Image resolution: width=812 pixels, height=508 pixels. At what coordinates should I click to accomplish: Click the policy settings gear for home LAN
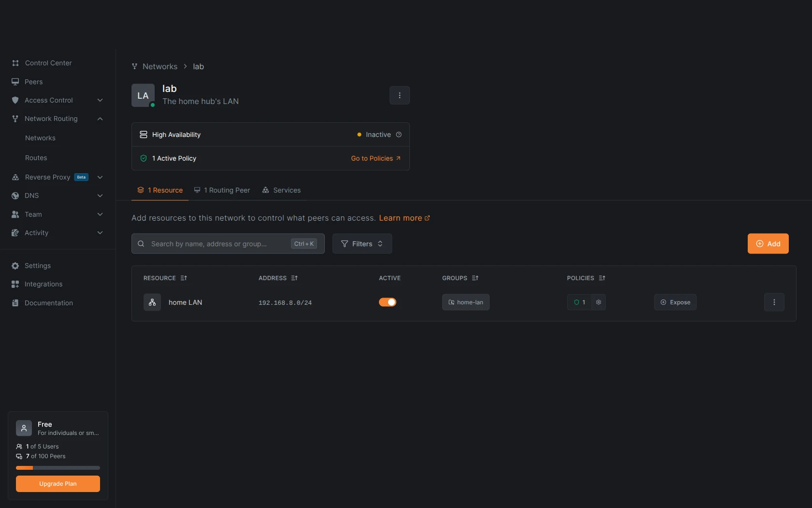598,302
